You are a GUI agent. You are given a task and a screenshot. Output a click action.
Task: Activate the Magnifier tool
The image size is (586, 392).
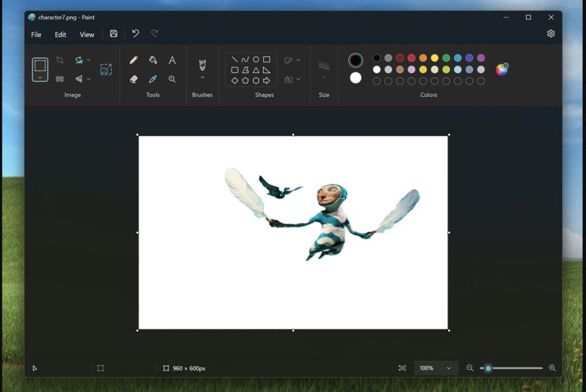coord(172,79)
